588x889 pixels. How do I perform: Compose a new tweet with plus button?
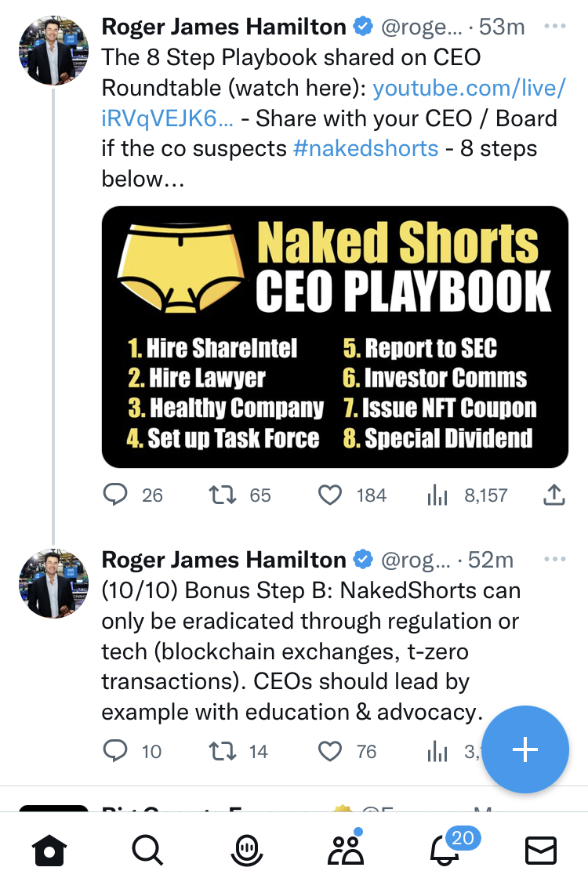pyautogui.click(x=524, y=750)
